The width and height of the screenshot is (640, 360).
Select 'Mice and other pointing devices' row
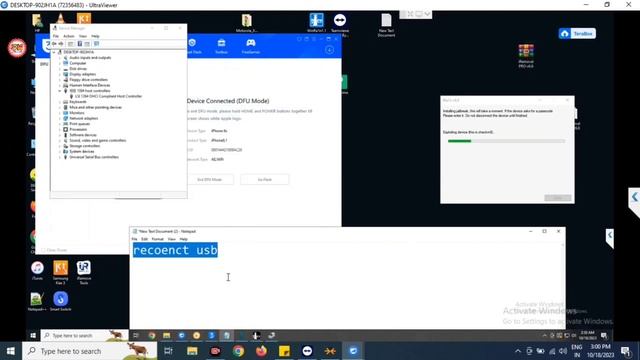96,107
